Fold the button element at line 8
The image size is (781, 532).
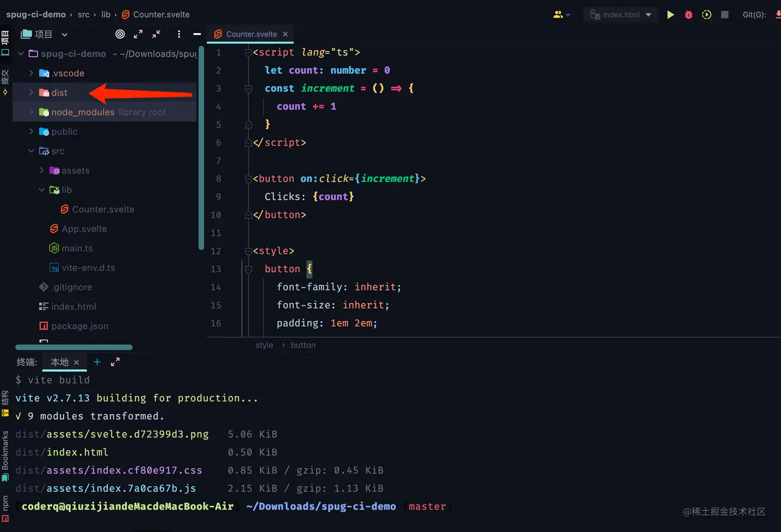pyautogui.click(x=248, y=179)
